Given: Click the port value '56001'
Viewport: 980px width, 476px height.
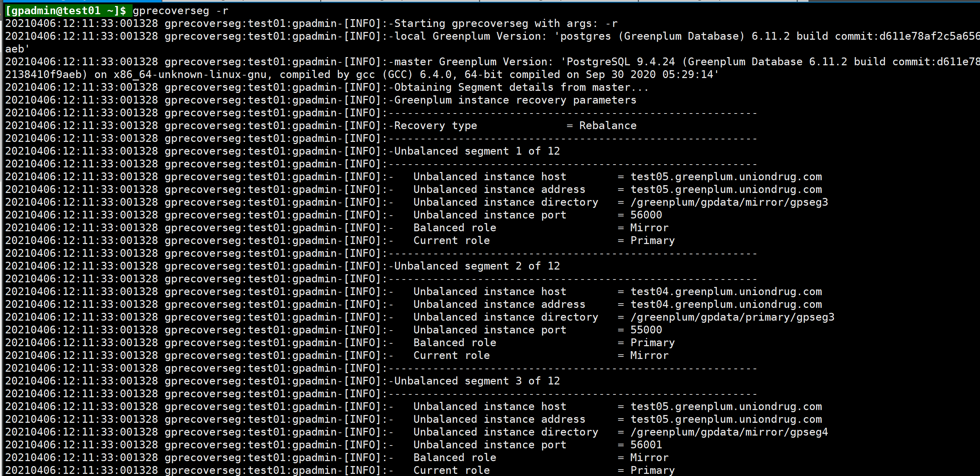Looking at the screenshot, I should click(646, 445).
